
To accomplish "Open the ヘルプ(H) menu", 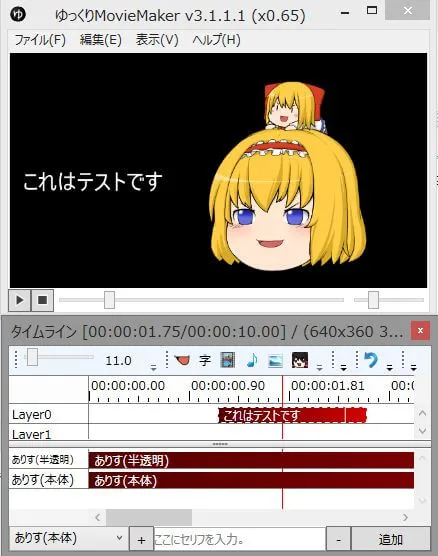I will (216, 39).
